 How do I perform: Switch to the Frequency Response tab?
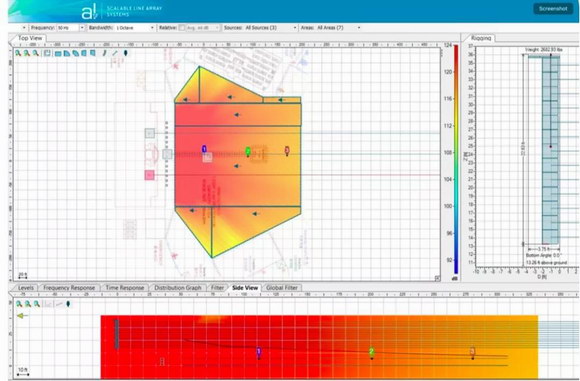pyautogui.click(x=69, y=288)
